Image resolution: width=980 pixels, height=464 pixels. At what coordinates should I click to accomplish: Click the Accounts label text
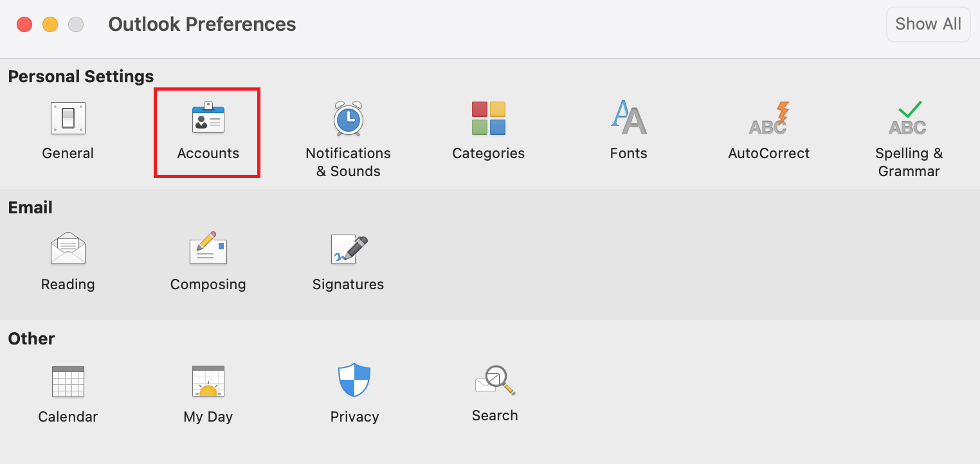[208, 154]
